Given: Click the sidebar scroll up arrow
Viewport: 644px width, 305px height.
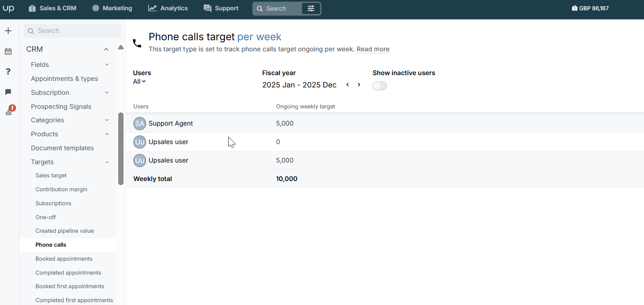Looking at the screenshot, I should point(121,47).
